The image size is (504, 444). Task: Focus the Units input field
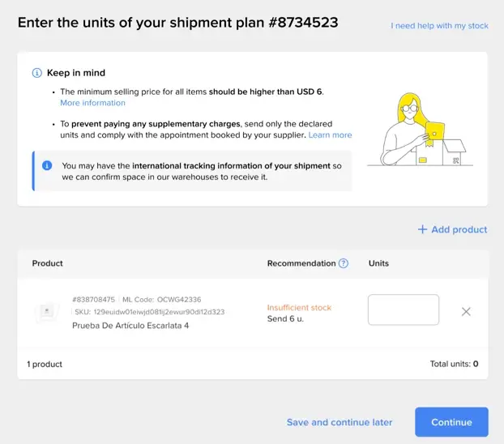tap(404, 310)
